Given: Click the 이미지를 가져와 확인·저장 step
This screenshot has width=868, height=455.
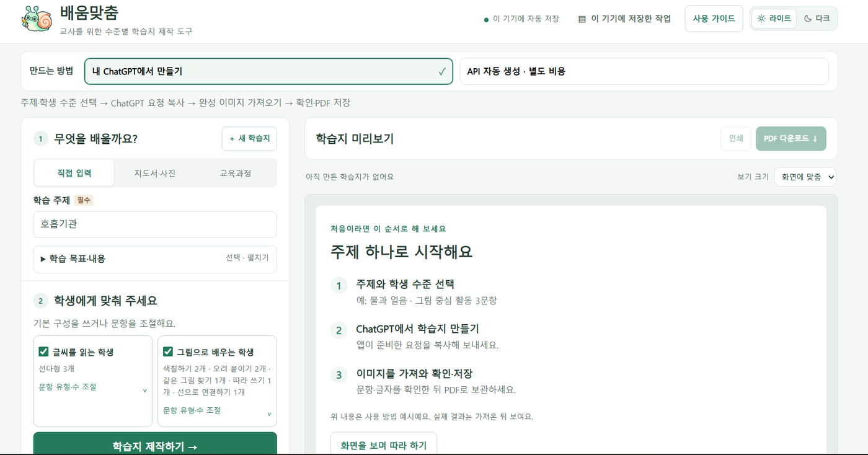Looking at the screenshot, I should (x=414, y=374).
